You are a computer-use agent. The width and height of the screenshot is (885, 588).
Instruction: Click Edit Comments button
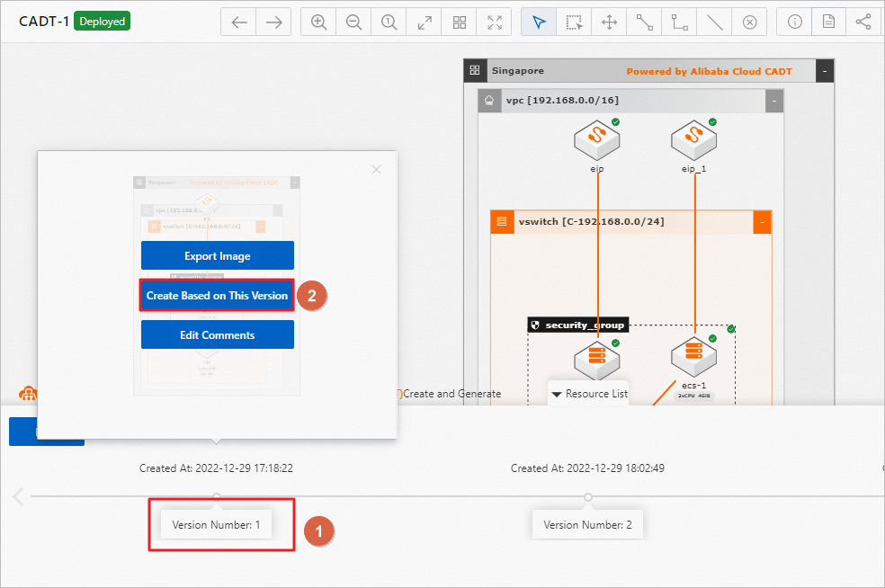[218, 334]
